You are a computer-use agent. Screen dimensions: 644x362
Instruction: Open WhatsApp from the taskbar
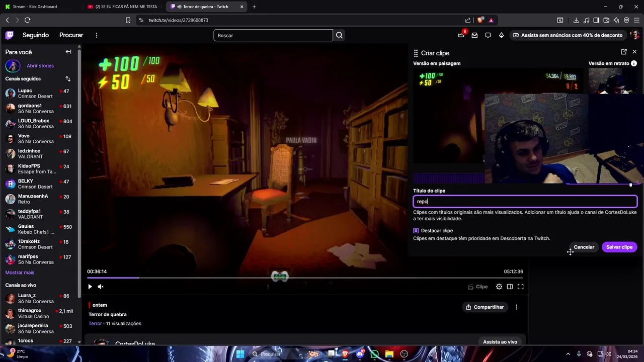tap(374, 354)
